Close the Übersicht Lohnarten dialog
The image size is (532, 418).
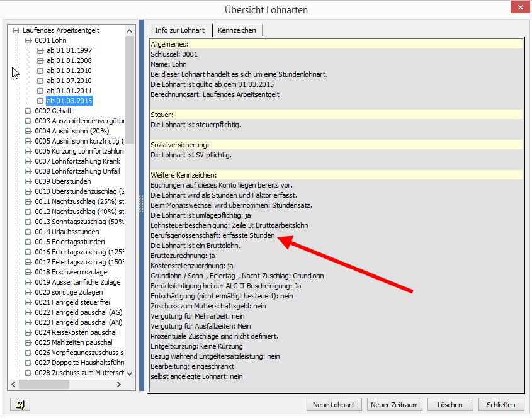coord(520,7)
